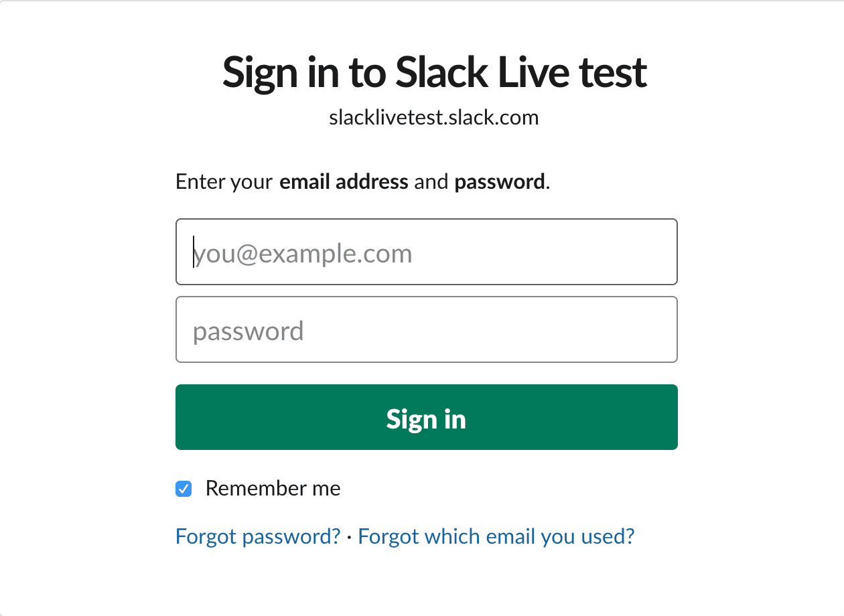Click the dot separator between forgot links
Screen dimensions: 844x616
[350, 537]
